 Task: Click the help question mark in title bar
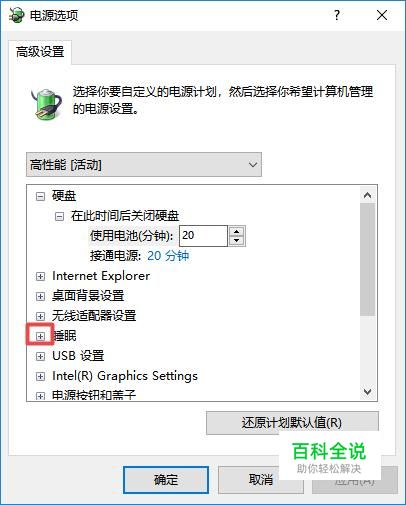[x=337, y=15]
